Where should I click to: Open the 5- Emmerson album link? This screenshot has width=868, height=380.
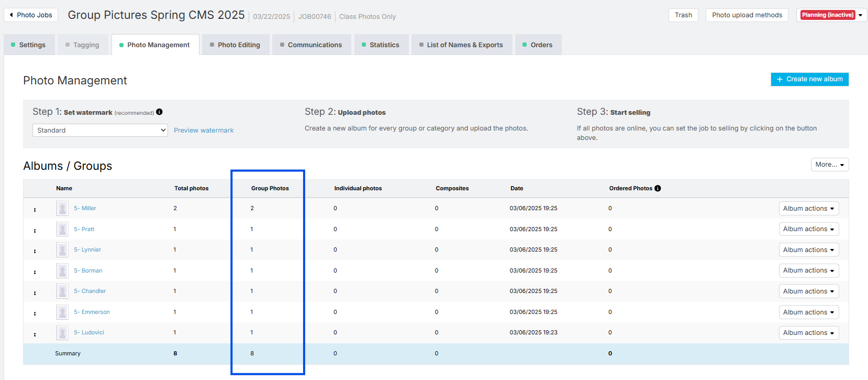point(92,312)
